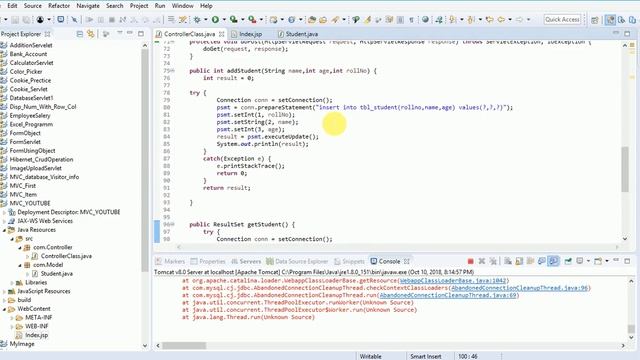Click the Skip All Breakpoints icon
The height and width of the screenshot is (360, 640).
(74, 20)
